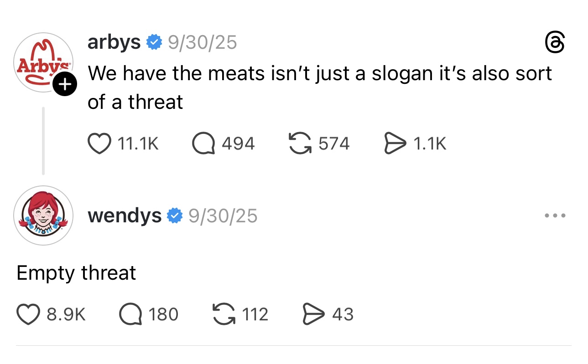Like the Wendys reply
Image resolution: width=588 pixels, height=364 pixels.
pos(28,314)
